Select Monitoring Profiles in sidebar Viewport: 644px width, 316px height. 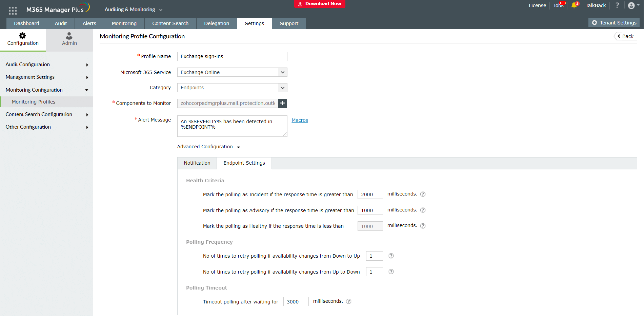(x=46, y=102)
